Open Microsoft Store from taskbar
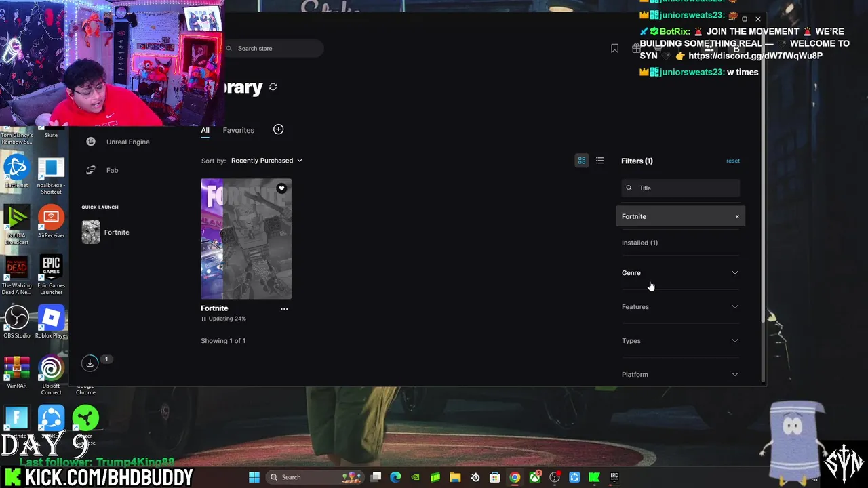868x488 pixels. (495, 477)
